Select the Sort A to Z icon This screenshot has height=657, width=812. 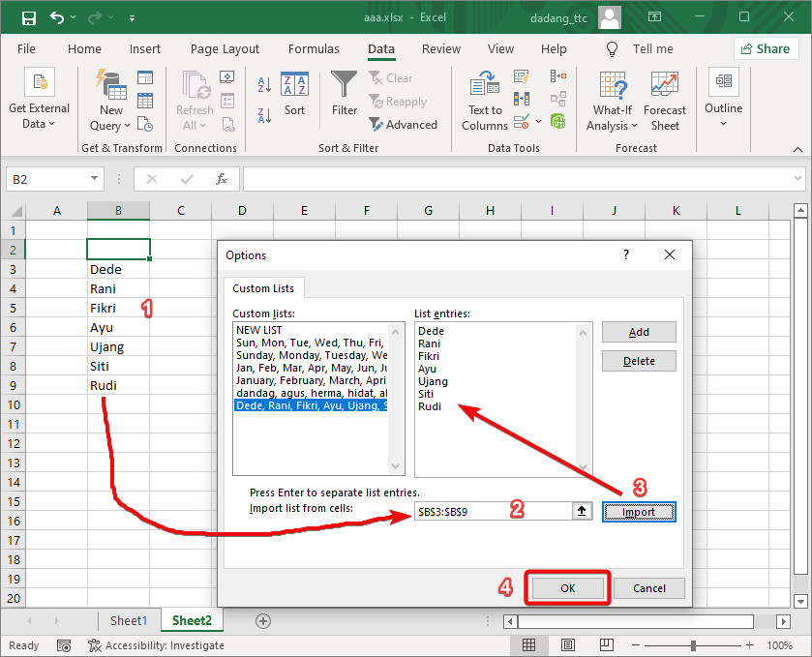(264, 85)
